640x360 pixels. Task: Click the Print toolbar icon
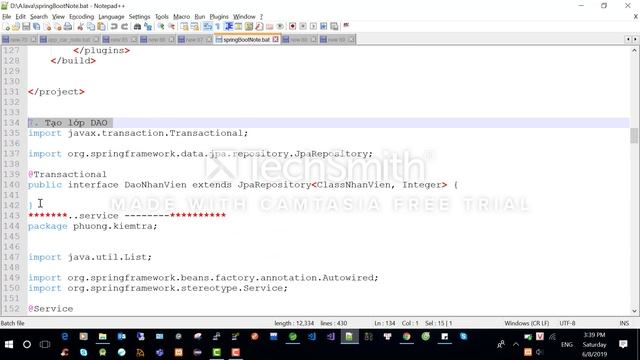coord(68,27)
